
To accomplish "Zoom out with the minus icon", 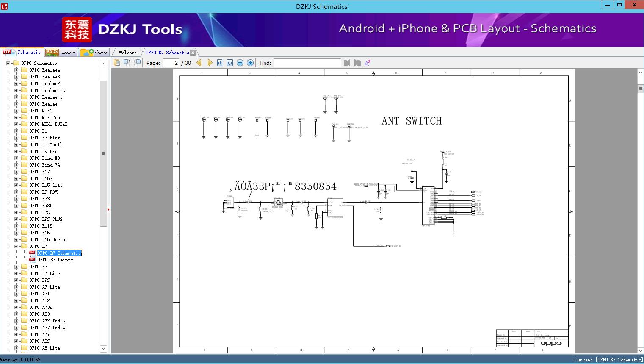I will 240,63.
